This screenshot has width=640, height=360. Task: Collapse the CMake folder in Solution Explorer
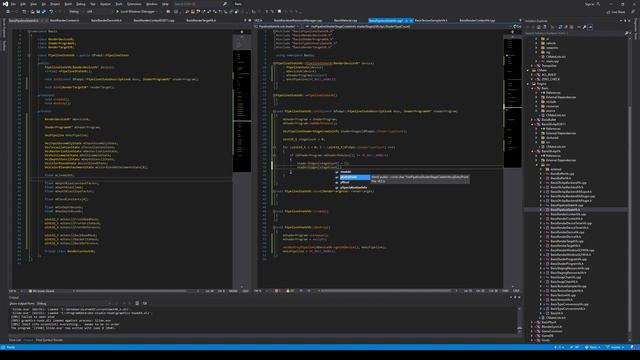pos(528,70)
